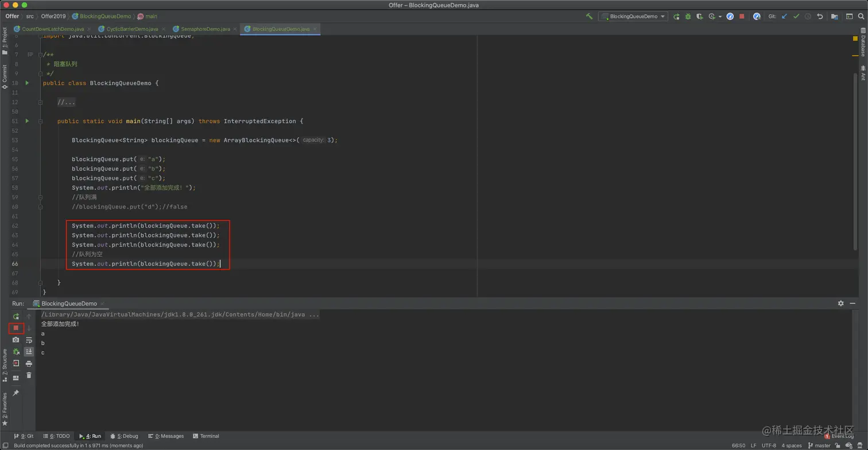Open the master branch popup

[x=819, y=445]
